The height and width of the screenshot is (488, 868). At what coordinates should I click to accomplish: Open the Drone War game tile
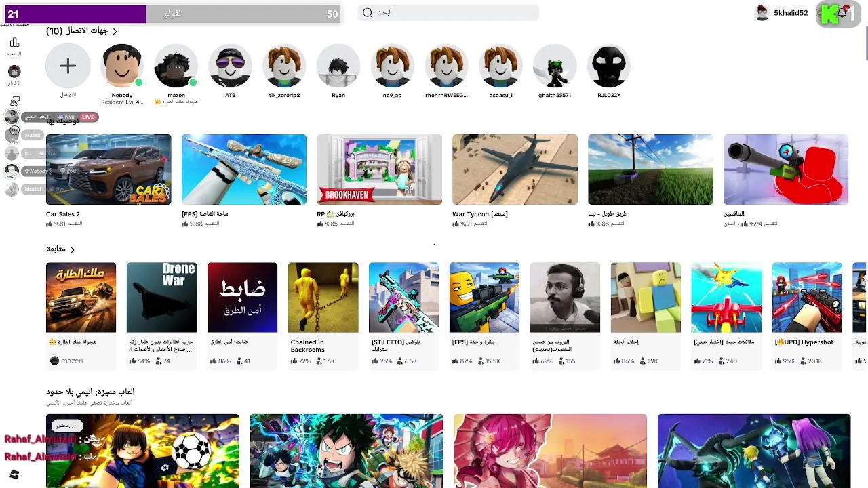click(162, 298)
